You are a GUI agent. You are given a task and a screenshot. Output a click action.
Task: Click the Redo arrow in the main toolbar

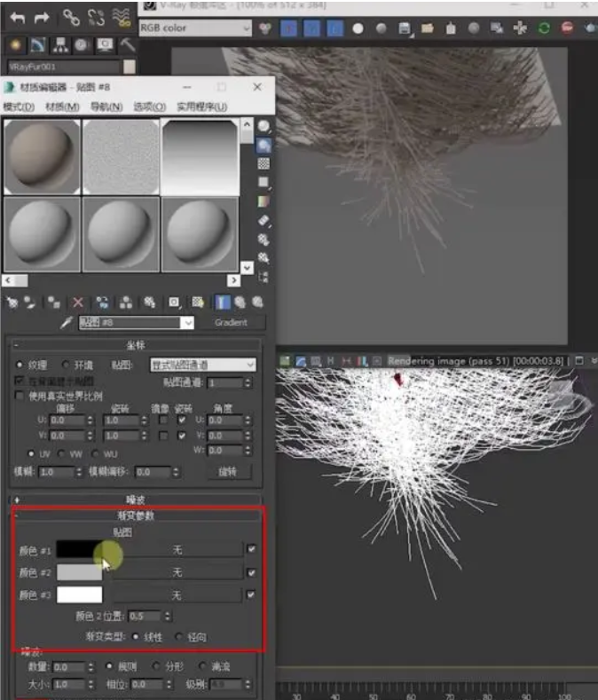point(41,16)
